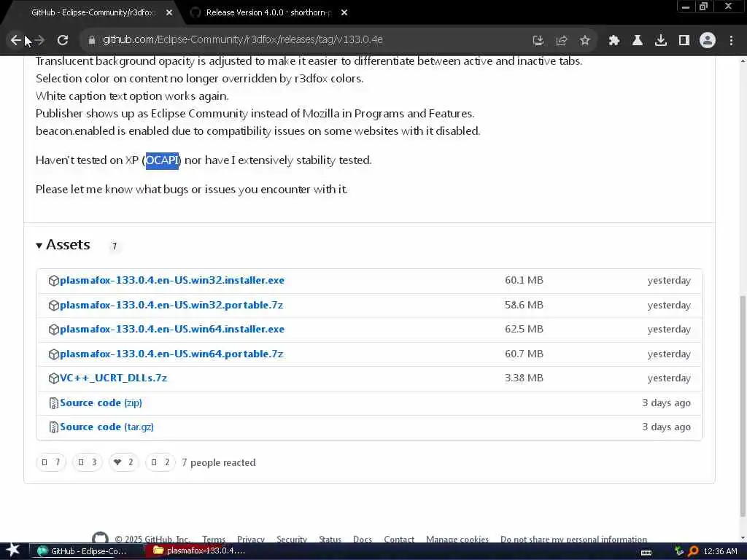Switch to GitHub - Eclipse-Community/r3dfox tab
The image size is (747, 560).
tap(93, 13)
